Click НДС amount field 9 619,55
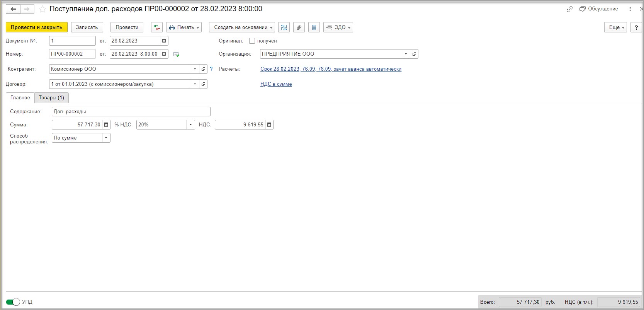Viewport: 644px width, 310px height. pos(240,124)
